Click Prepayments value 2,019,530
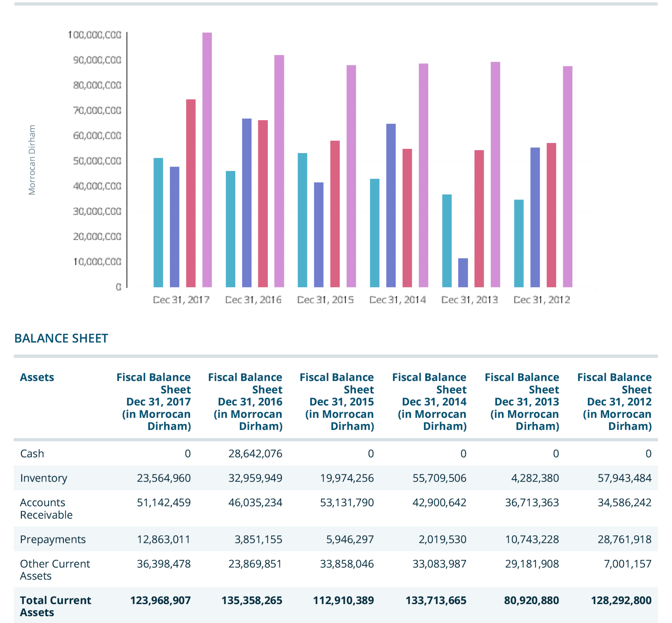 click(x=443, y=539)
